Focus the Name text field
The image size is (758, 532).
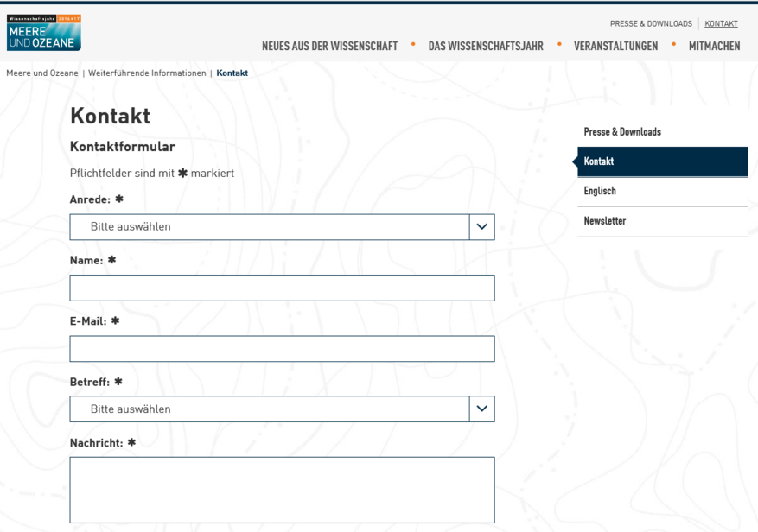282,288
